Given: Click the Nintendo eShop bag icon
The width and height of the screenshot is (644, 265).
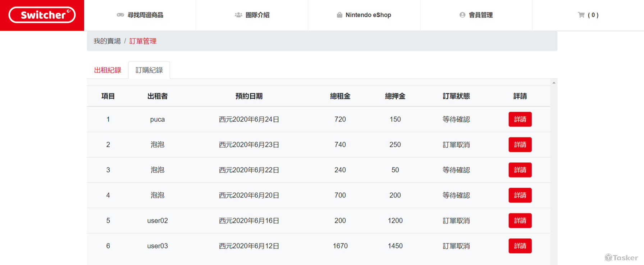Looking at the screenshot, I should (x=339, y=15).
